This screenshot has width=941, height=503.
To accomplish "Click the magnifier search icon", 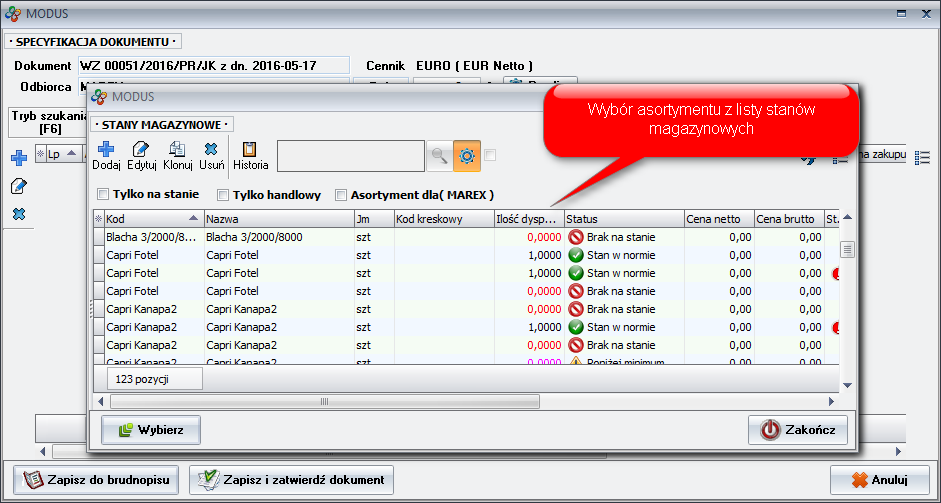I will 439,156.
